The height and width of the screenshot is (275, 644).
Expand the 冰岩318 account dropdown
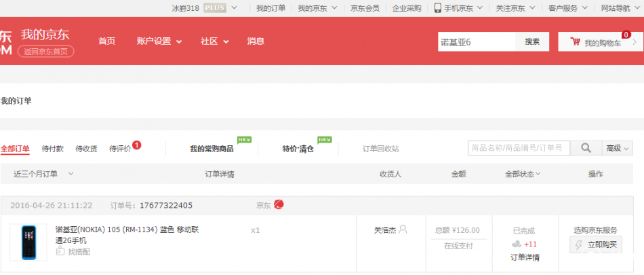(234, 8)
